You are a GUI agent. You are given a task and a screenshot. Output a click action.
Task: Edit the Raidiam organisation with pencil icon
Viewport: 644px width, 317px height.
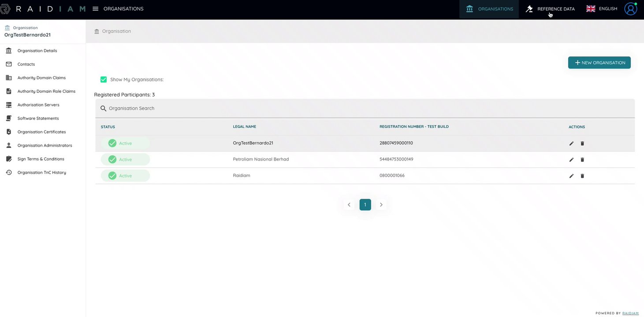pyautogui.click(x=571, y=176)
